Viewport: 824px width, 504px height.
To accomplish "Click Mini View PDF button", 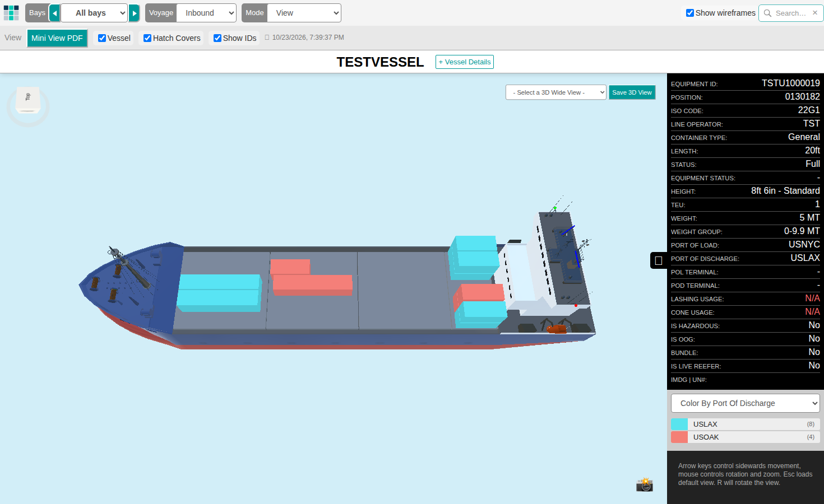I will point(57,38).
